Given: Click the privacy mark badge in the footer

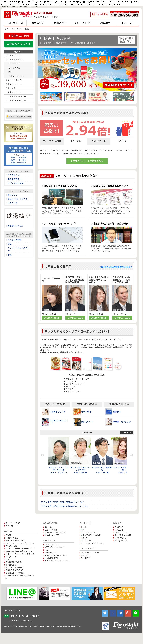Looking at the screenshot, I should coord(106,626).
